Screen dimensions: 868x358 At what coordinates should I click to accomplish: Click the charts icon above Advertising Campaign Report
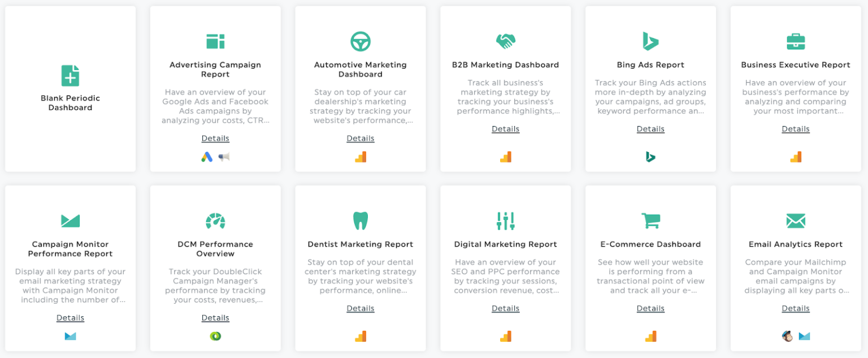(215, 41)
